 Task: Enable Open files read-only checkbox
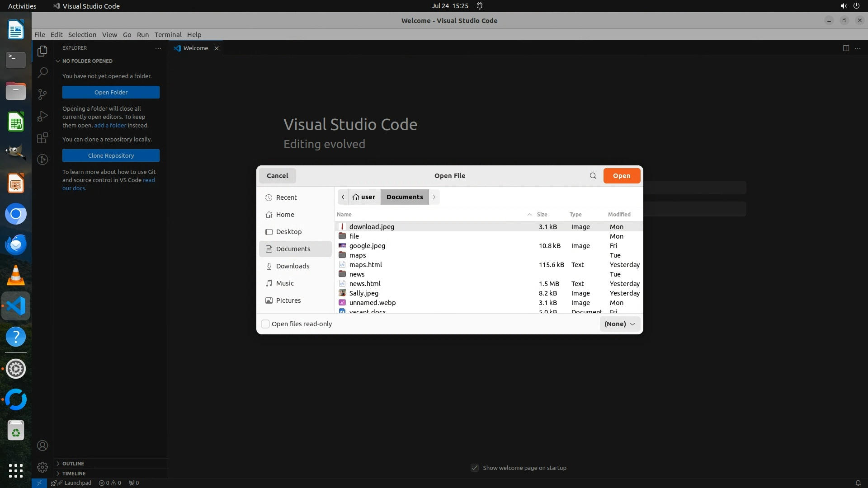[266, 324]
